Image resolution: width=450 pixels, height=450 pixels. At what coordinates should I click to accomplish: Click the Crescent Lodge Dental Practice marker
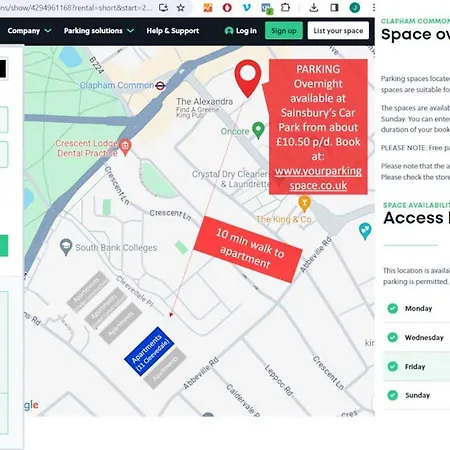pos(125,147)
